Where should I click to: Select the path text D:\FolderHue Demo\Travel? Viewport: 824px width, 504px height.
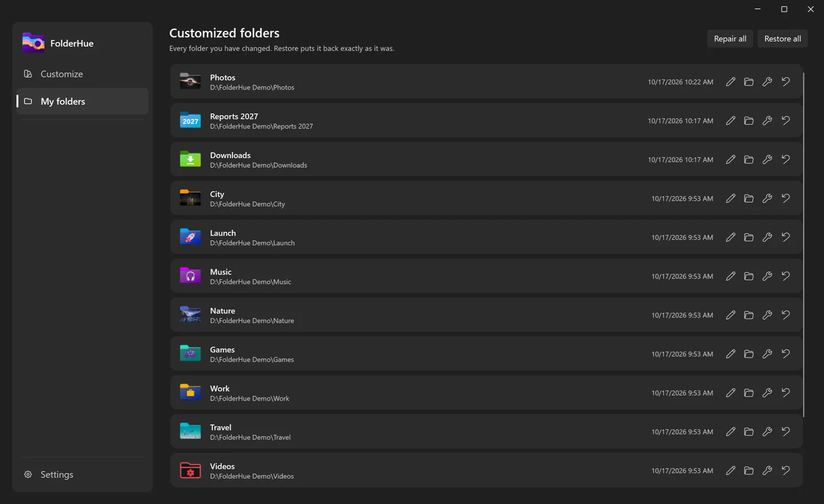(250, 438)
